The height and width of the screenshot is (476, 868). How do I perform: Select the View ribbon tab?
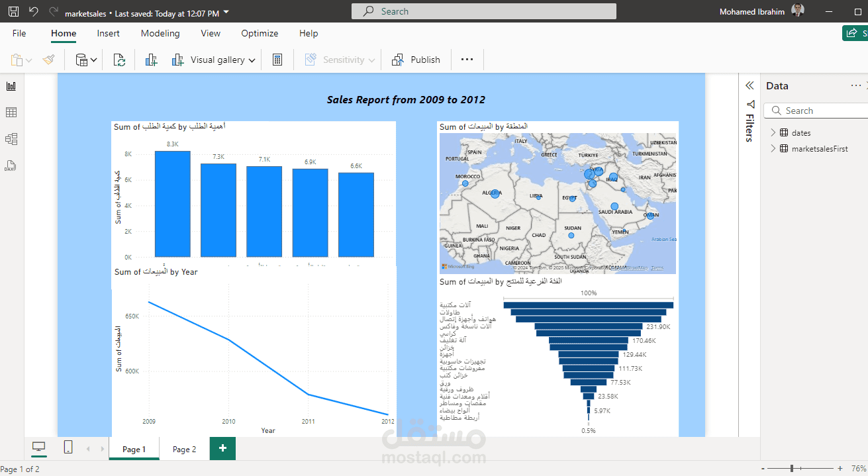(x=211, y=33)
